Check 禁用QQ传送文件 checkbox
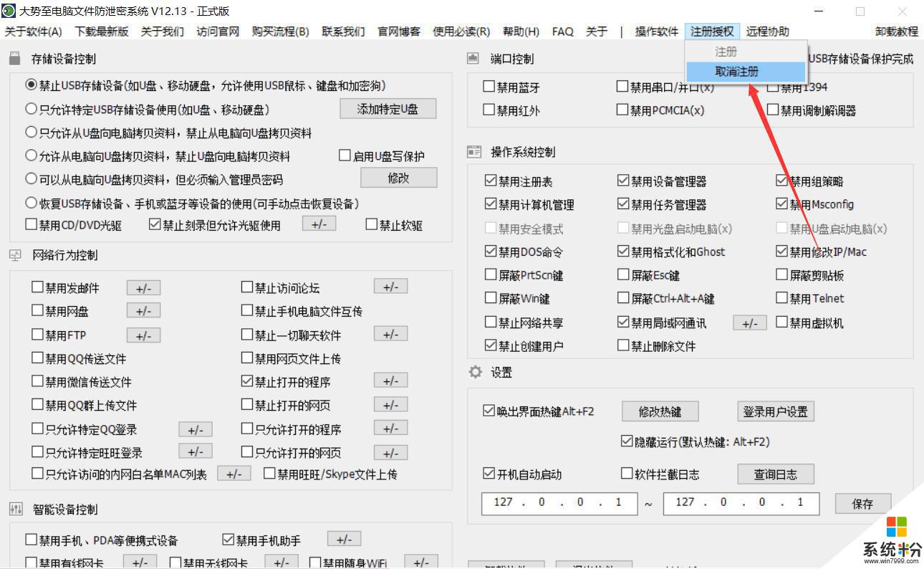924x569 pixels. point(37,358)
